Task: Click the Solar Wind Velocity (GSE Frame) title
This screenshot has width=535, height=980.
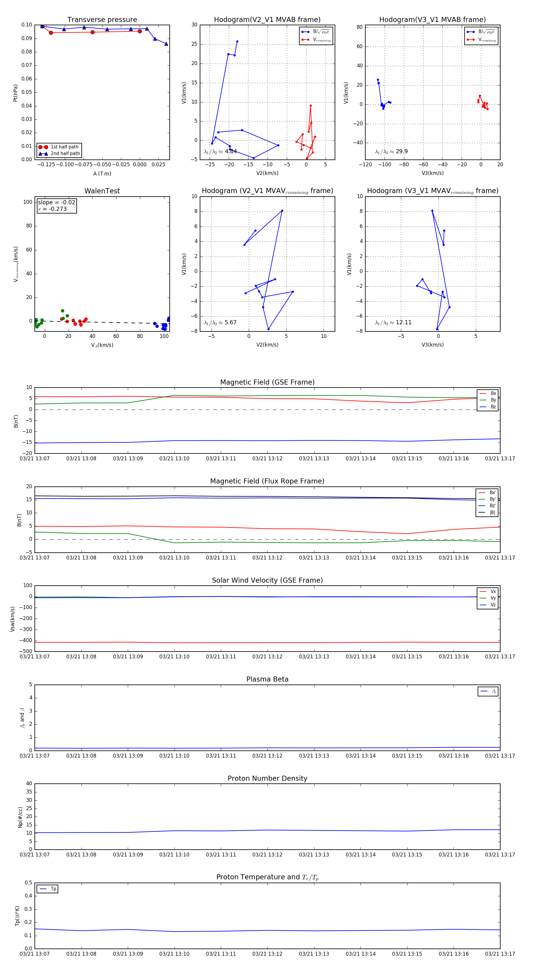Action: [x=267, y=580]
